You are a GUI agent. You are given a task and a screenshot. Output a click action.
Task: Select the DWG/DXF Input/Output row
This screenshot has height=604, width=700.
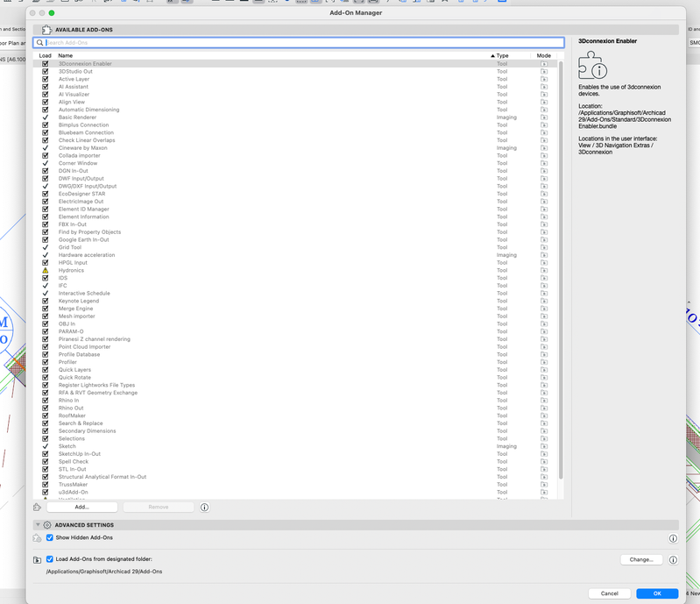295,187
